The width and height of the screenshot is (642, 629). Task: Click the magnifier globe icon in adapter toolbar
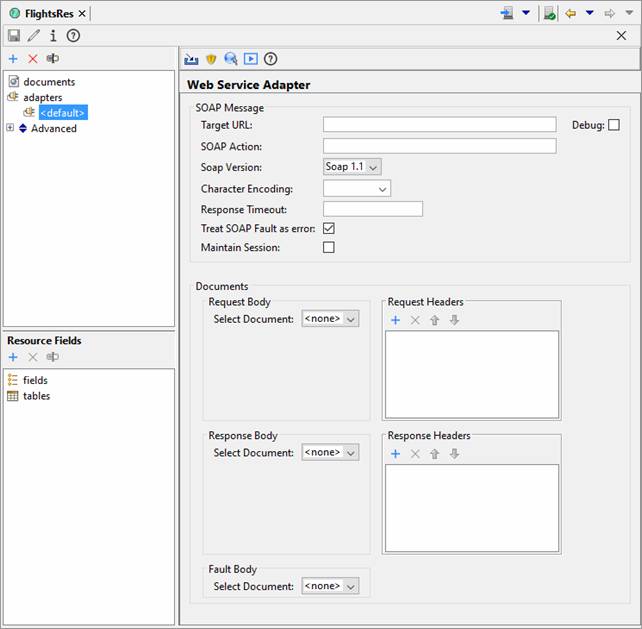pos(231,59)
